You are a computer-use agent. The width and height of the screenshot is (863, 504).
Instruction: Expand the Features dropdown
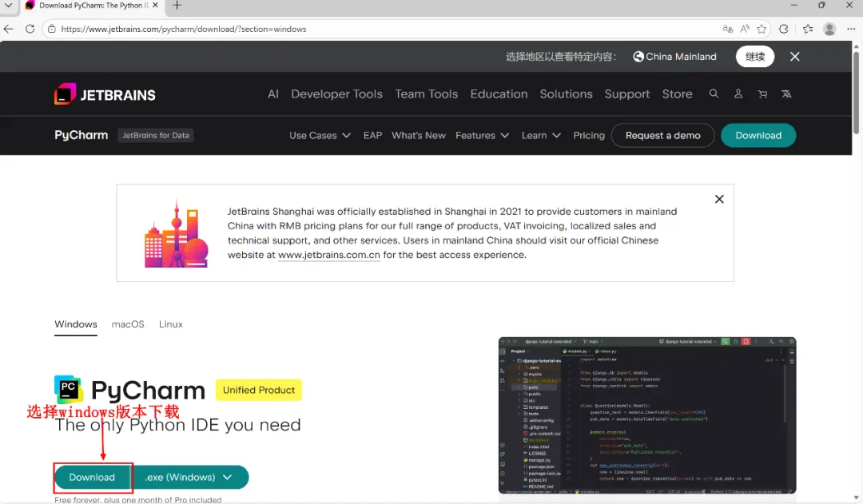pyautogui.click(x=482, y=135)
